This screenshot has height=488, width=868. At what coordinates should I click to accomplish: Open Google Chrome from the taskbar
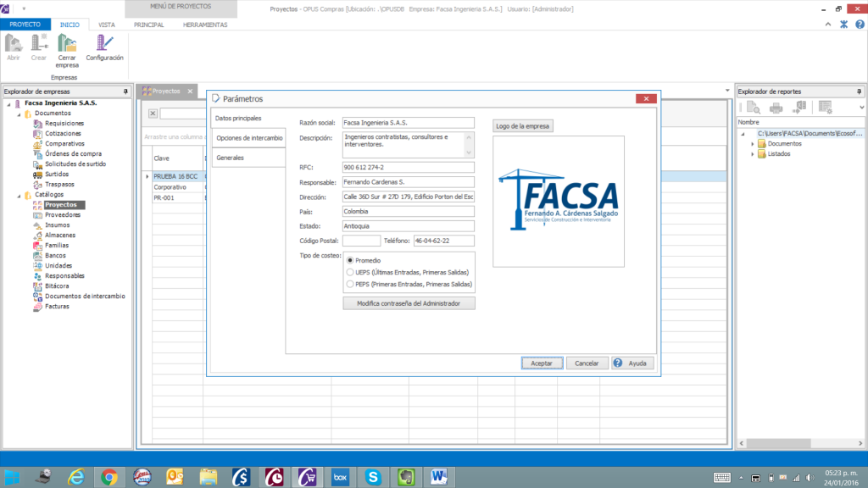(x=108, y=477)
